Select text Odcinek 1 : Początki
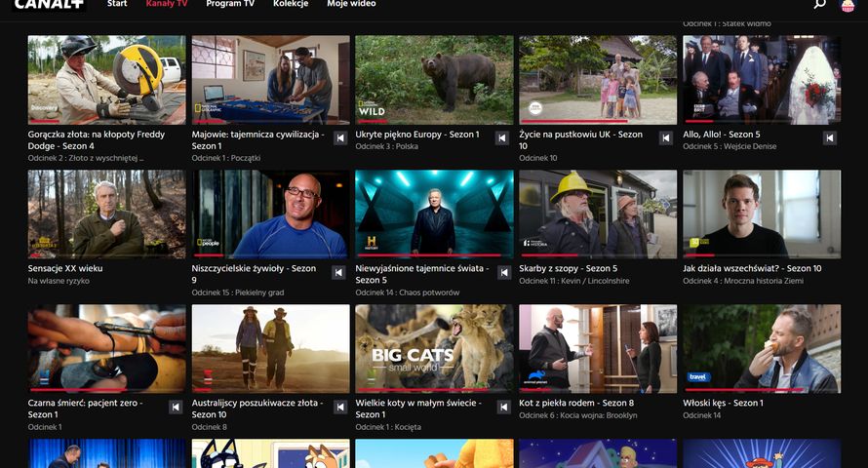The width and height of the screenshot is (868, 468). (x=226, y=158)
